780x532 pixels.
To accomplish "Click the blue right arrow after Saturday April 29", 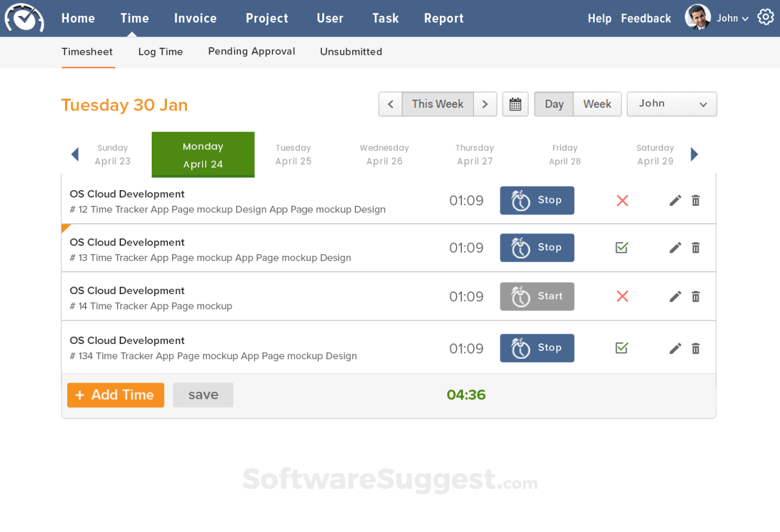I will pos(695,154).
